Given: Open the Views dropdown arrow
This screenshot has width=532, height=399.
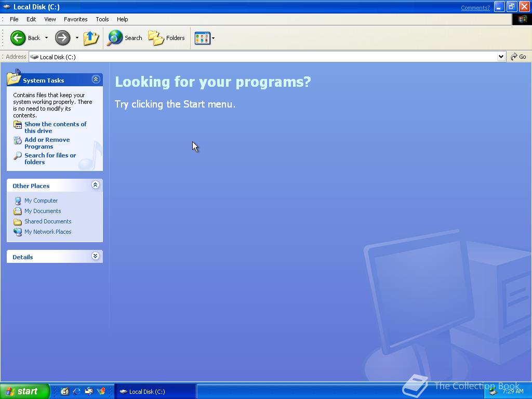Looking at the screenshot, I should 213,38.
